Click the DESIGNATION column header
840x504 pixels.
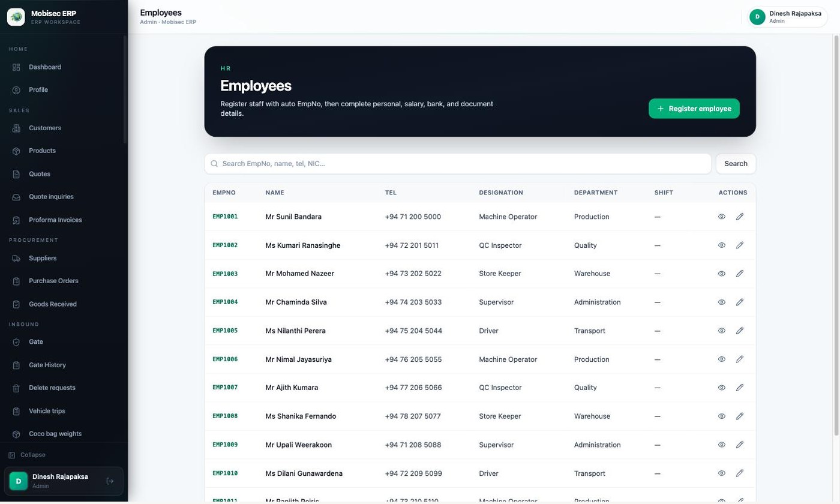coord(501,193)
